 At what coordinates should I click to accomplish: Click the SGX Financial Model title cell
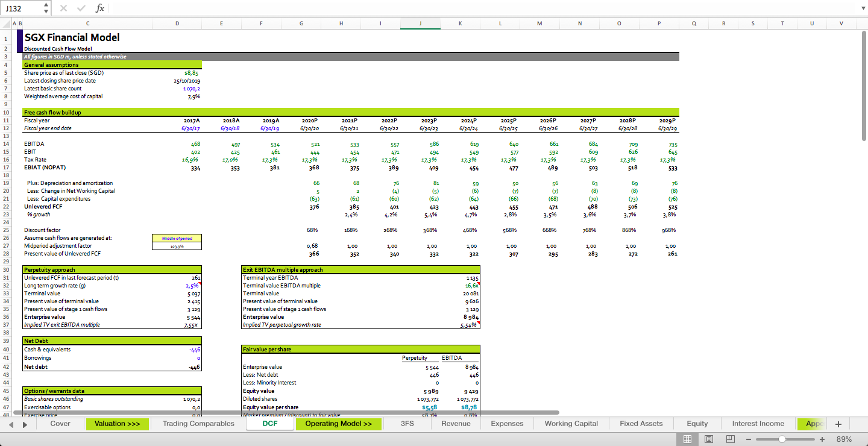pyautogui.click(x=72, y=37)
